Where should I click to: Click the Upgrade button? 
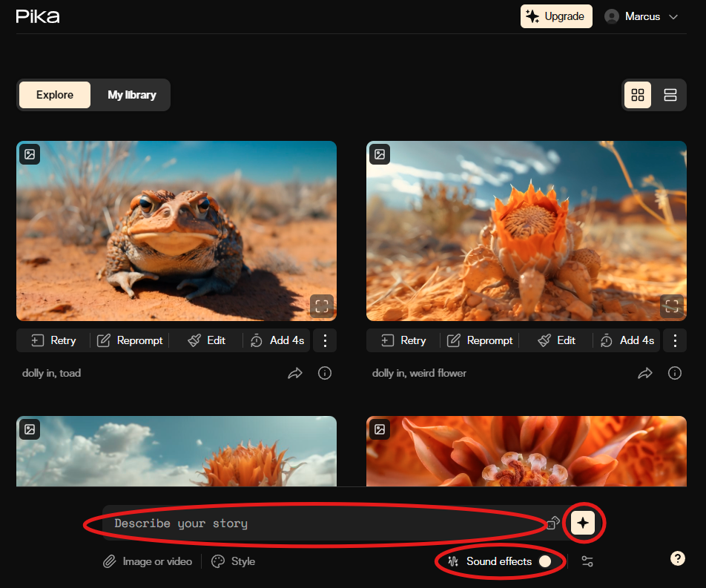556,16
